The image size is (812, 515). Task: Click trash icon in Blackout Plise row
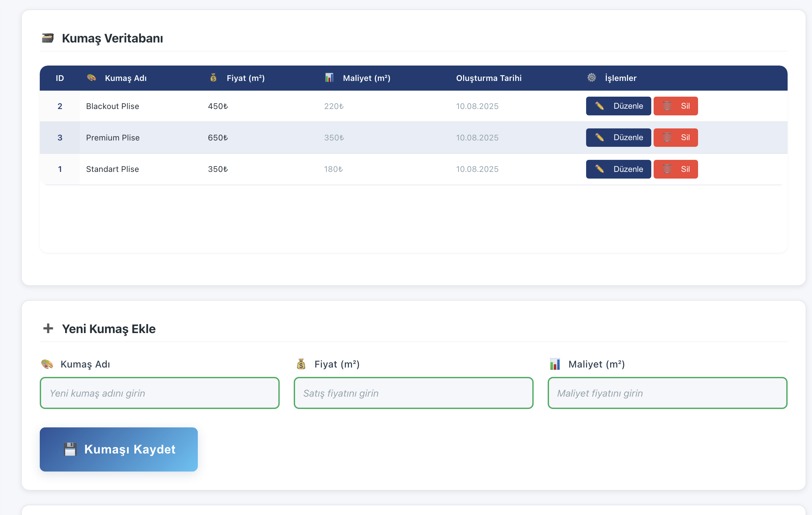[x=667, y=106]
